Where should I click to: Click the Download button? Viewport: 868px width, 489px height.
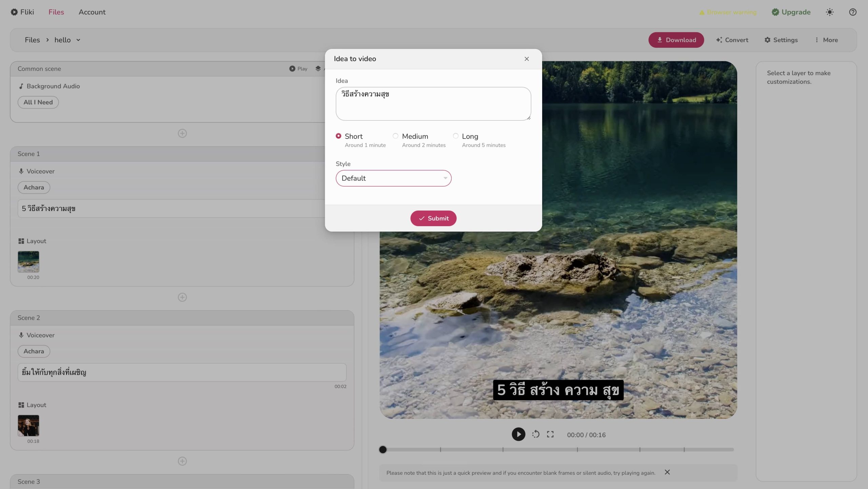click(676, 40)
